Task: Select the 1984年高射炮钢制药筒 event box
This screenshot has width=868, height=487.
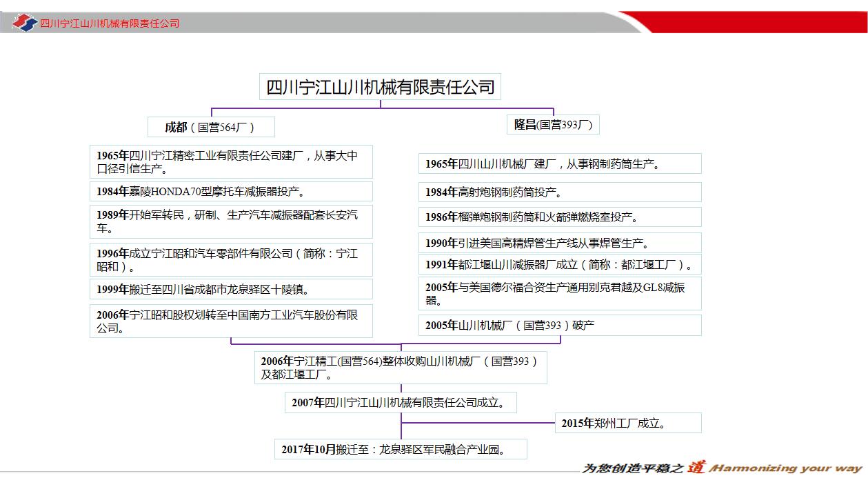Action: (x=560, y=192)
